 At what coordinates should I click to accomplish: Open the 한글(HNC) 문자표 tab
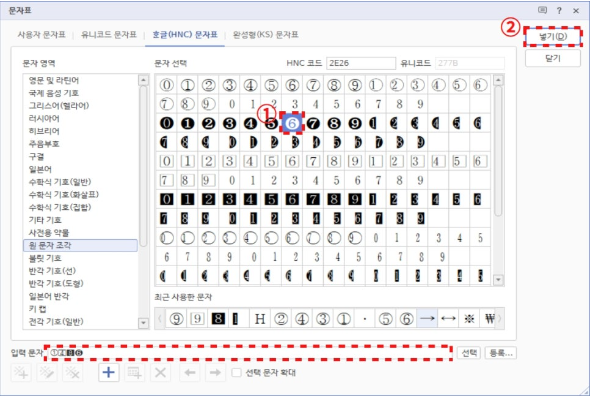pyautogui.click(x=185, y=35)
